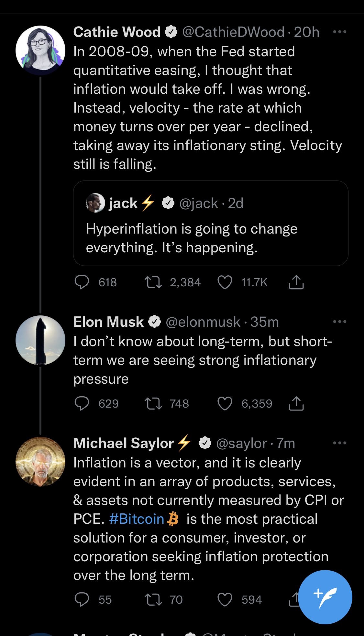Share Elon Musk's tweet

[x=296, y=403]
